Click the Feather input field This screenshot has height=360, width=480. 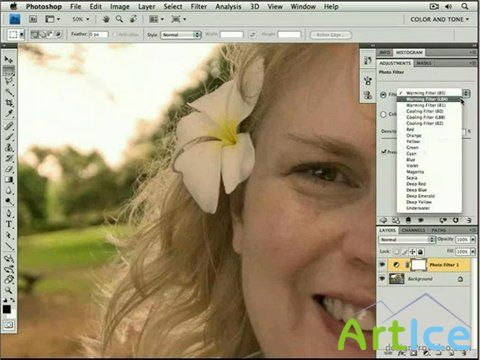[98, 35]
